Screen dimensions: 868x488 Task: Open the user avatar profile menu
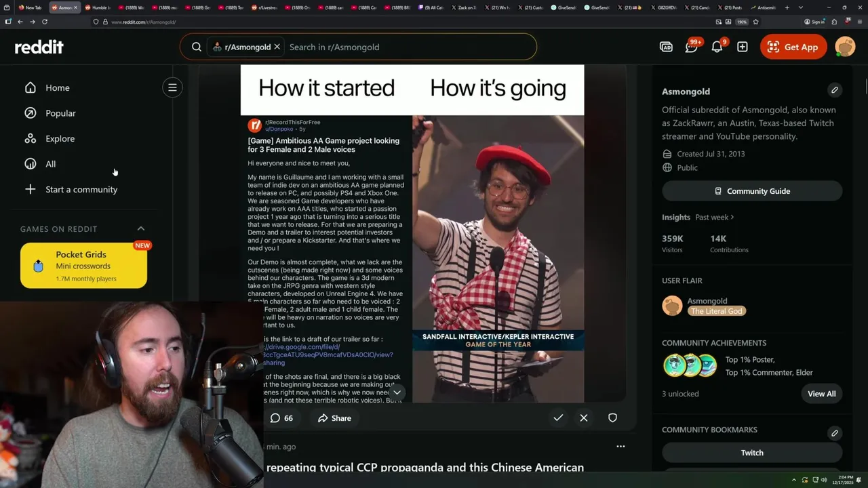coord(845,47)
